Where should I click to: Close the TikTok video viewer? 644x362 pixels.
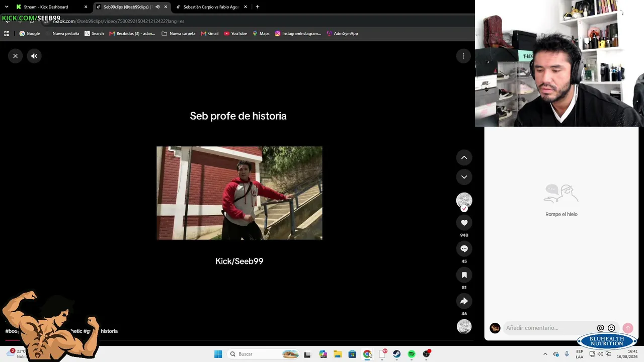(16, 56)
